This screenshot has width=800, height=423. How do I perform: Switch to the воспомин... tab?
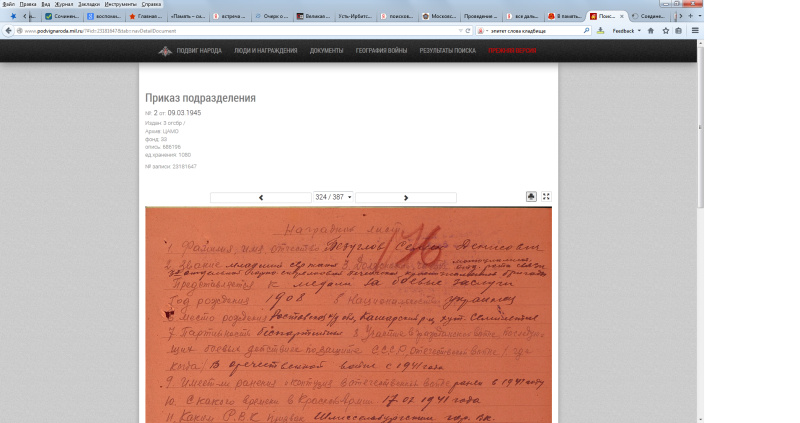coord(104,16)
